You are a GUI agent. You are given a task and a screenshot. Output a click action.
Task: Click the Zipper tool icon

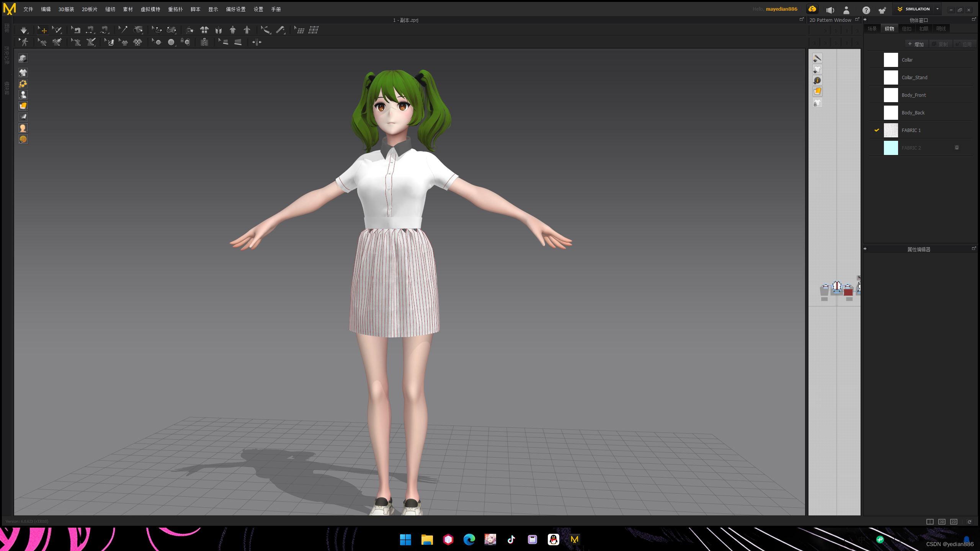click(204, 42)
